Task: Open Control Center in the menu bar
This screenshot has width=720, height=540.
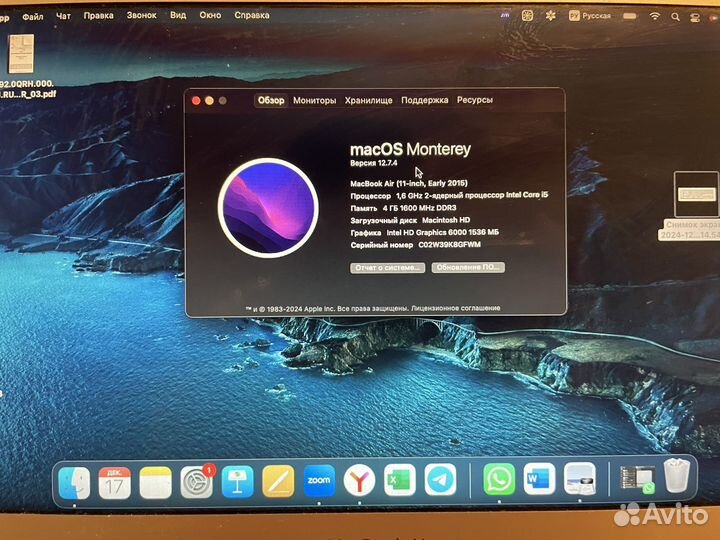Action: point(695,17)
